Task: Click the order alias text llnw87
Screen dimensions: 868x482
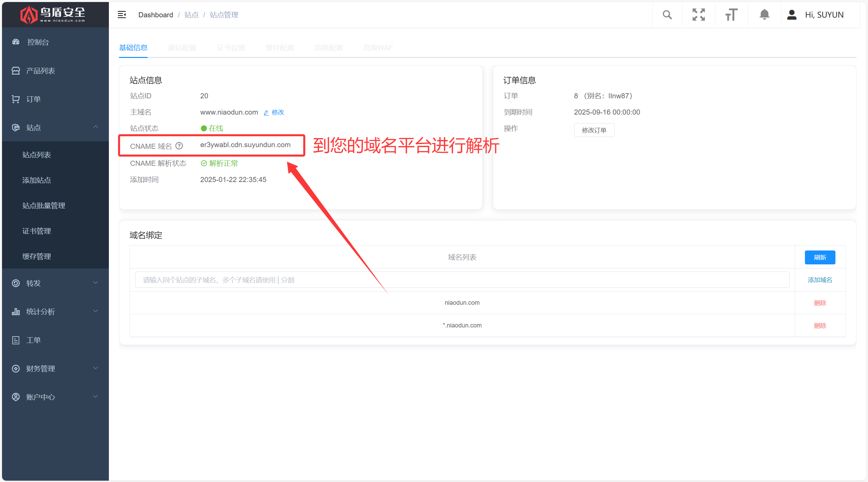Action: [x=619, y=96]
